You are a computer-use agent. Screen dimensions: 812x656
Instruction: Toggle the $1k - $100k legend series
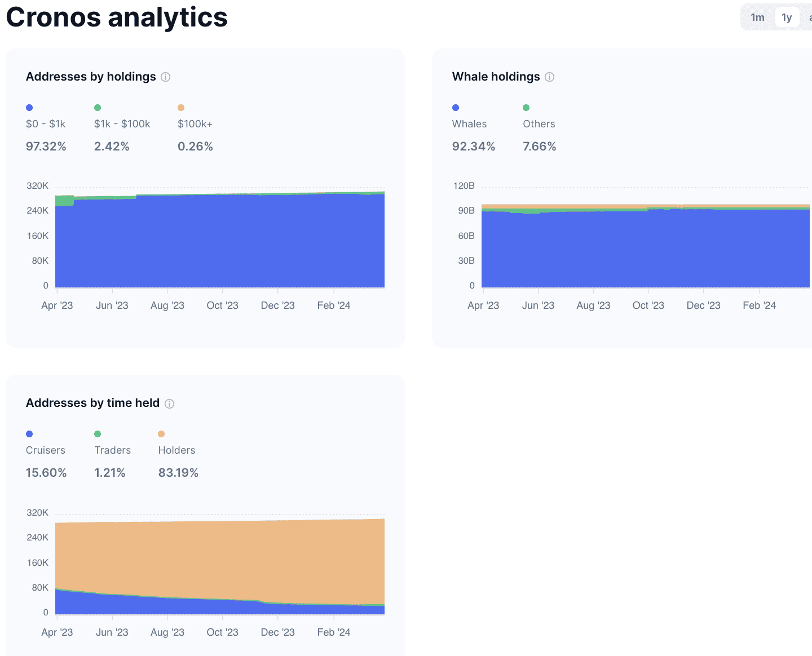click(x=122, y=124)
